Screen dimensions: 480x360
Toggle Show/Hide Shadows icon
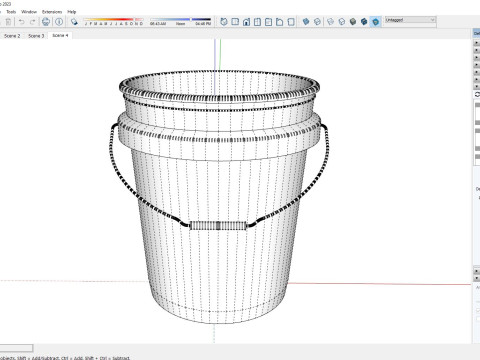(74, 22)
